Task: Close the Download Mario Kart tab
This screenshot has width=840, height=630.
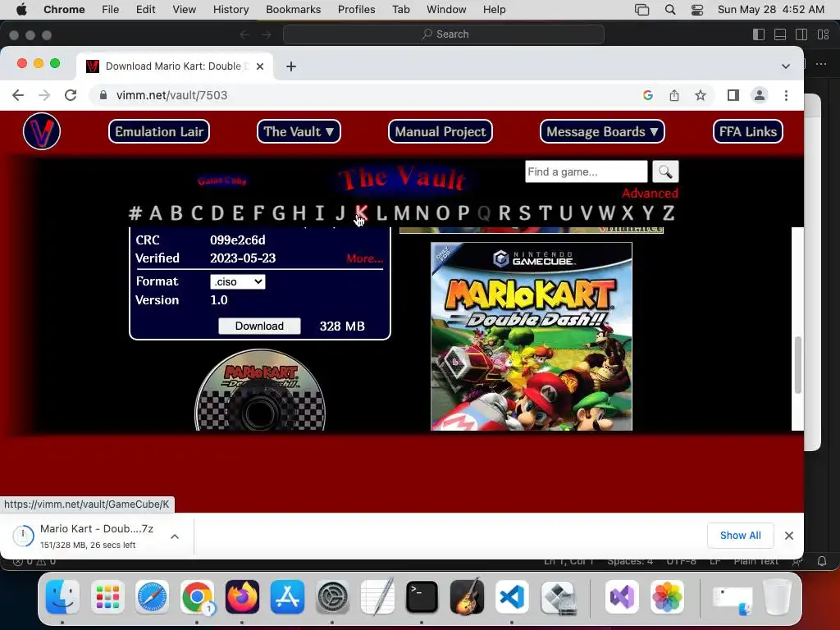Action: point(260,66)
